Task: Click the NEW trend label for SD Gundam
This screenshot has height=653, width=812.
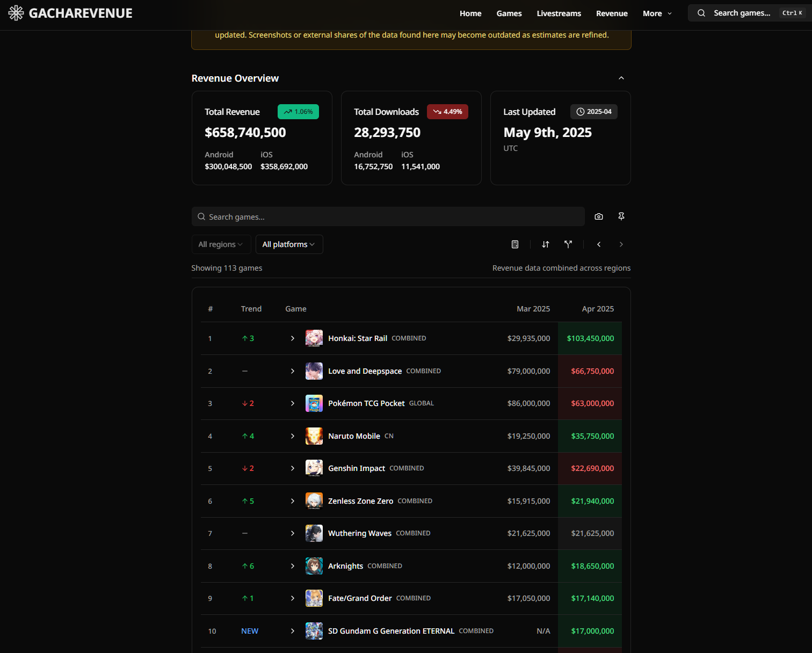Action: click(250, 631)
